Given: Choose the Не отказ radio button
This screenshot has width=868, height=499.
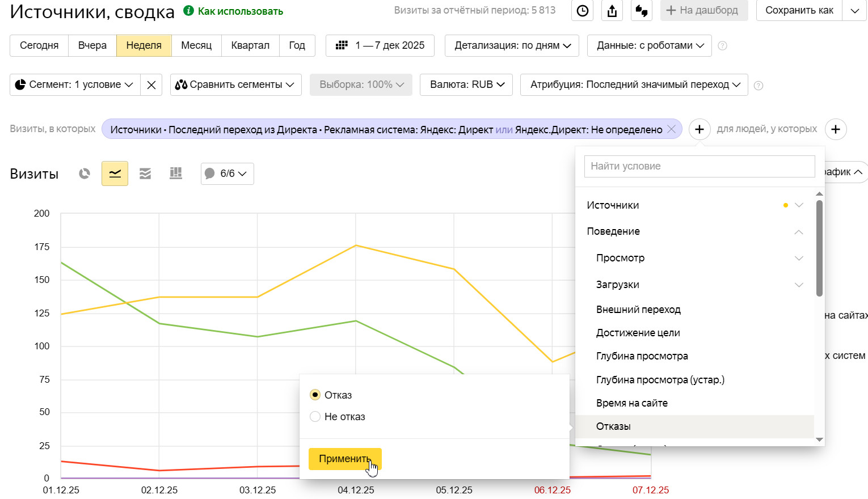Looking at the screenshot, I should tap(315, 417).
